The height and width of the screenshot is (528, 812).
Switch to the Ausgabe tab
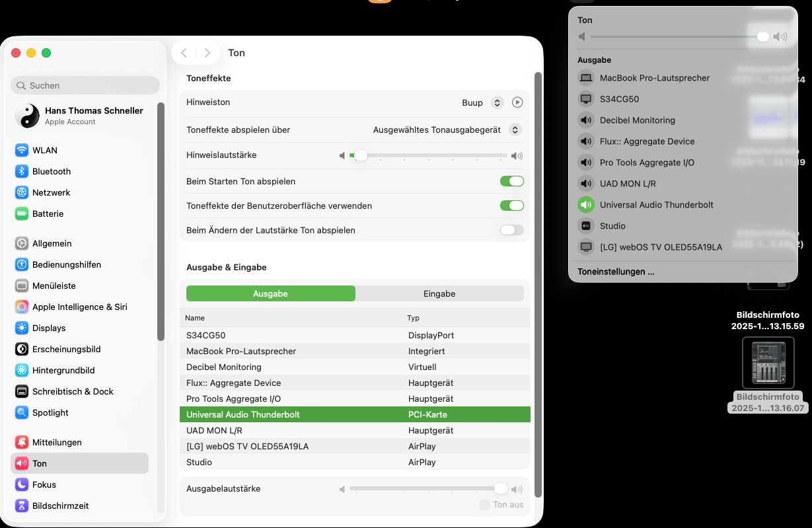271,293
